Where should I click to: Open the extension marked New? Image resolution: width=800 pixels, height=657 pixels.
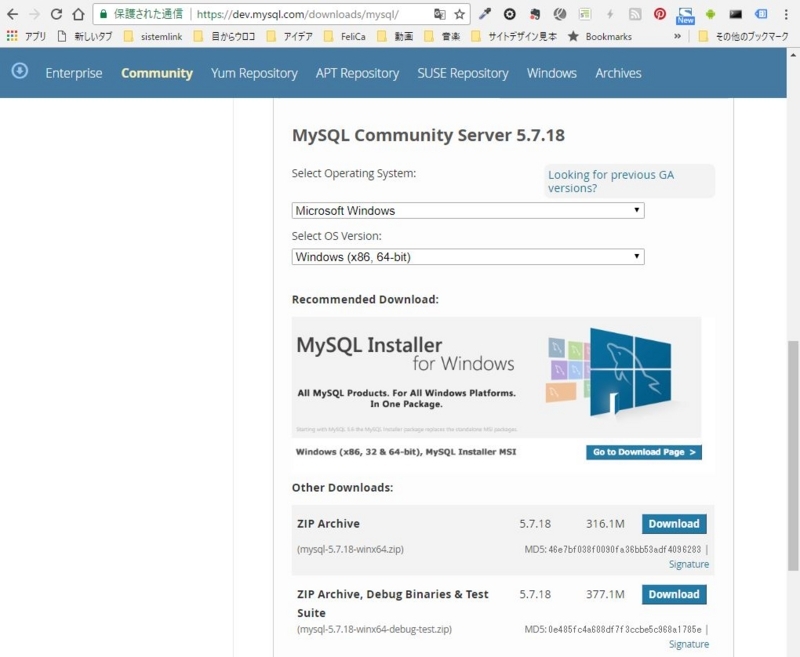(x=685, y=15)
